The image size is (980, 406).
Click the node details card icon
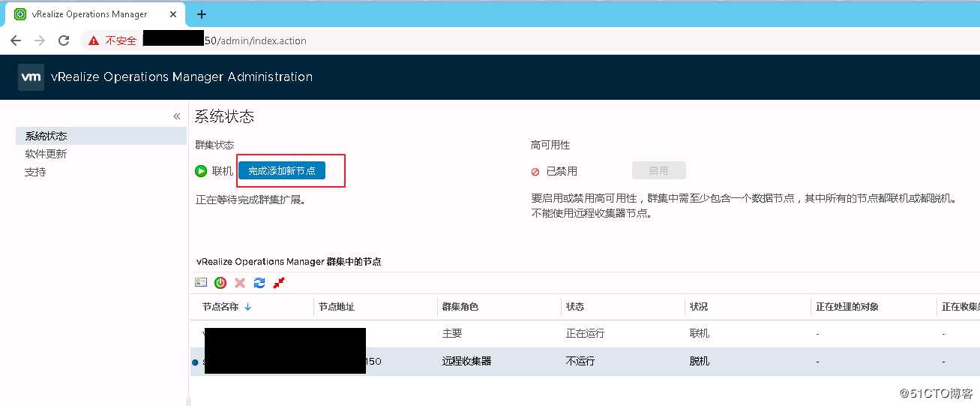(x=201, y=282)
